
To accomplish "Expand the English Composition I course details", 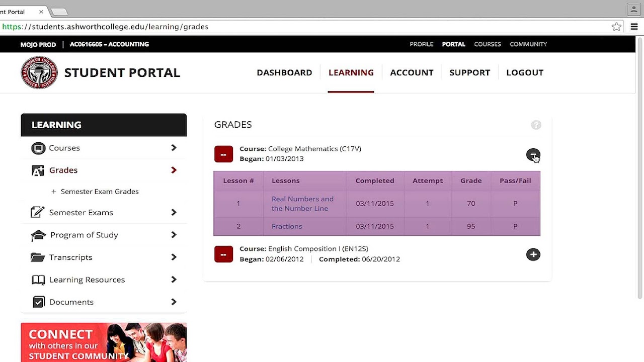I will click(x=533, y=254).
